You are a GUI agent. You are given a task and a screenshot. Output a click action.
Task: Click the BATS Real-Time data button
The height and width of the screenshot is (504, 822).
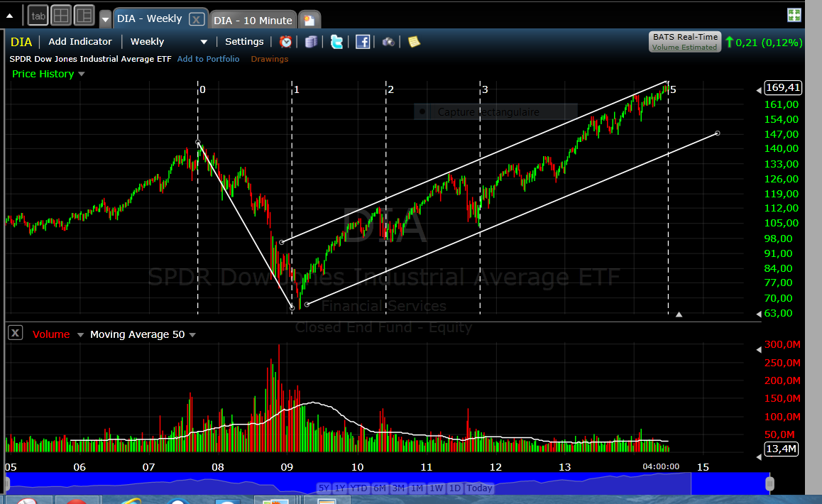coord(685,42)
